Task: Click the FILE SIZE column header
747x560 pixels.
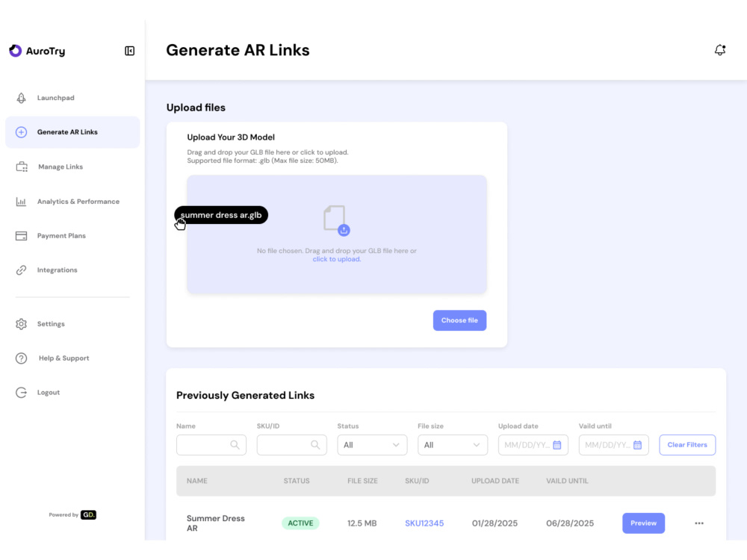Action: pos(362,482)
